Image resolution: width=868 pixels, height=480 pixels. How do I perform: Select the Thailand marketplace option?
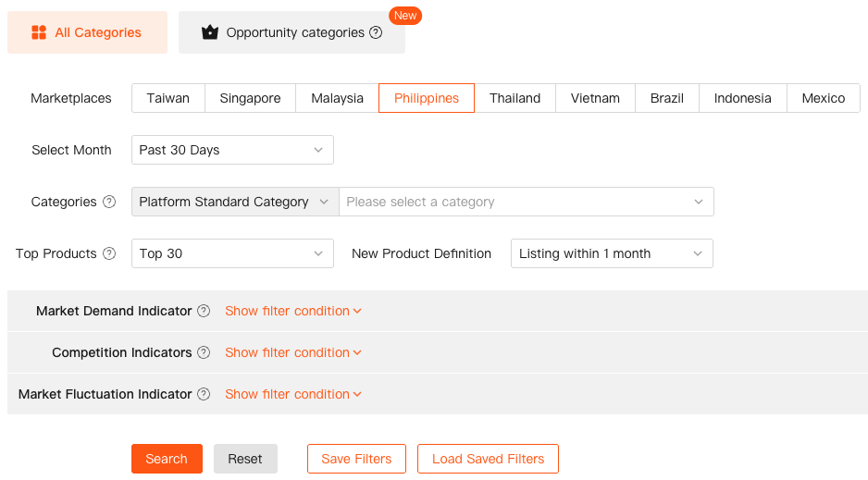[515, 98]
